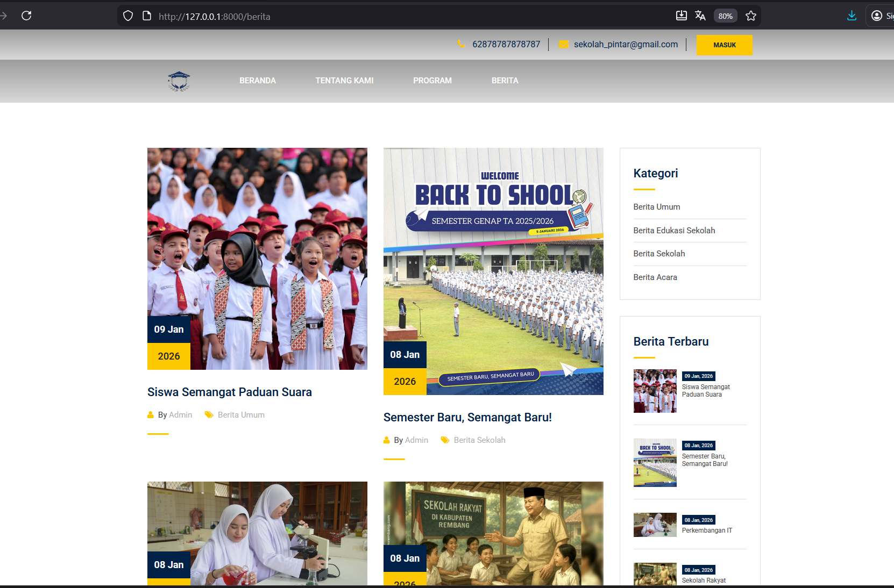Click the tag icon next to Berita Umum
The image size is (894, 588).
(x=209, y=415)
